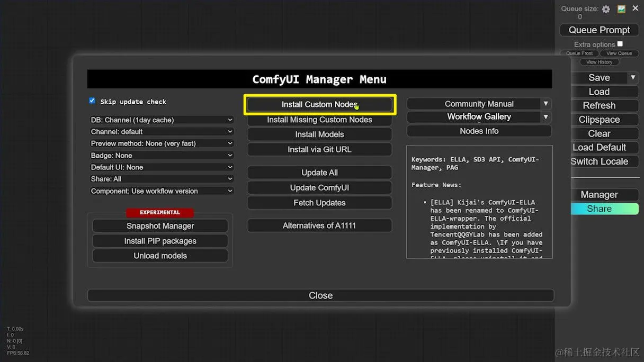Viewport: 644px width, 362px height.
Task: Click the Feature News text box
Action: click(479, 202)
